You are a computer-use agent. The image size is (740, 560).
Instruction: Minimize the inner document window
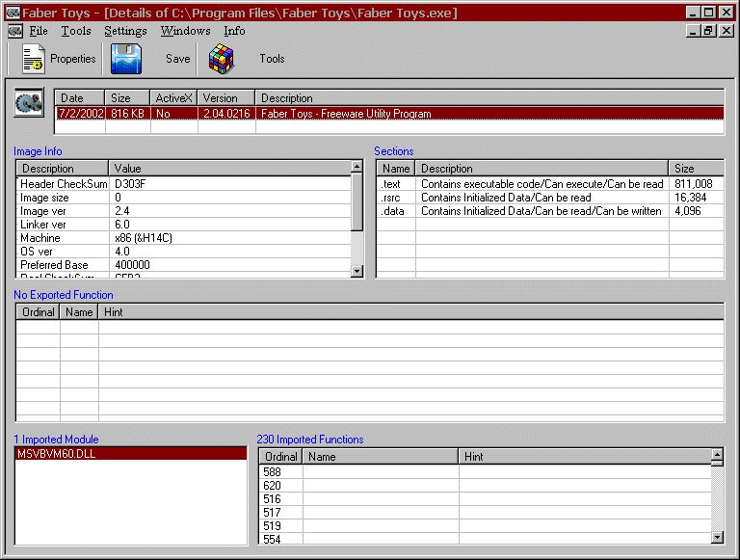click(x=693, y=31)
